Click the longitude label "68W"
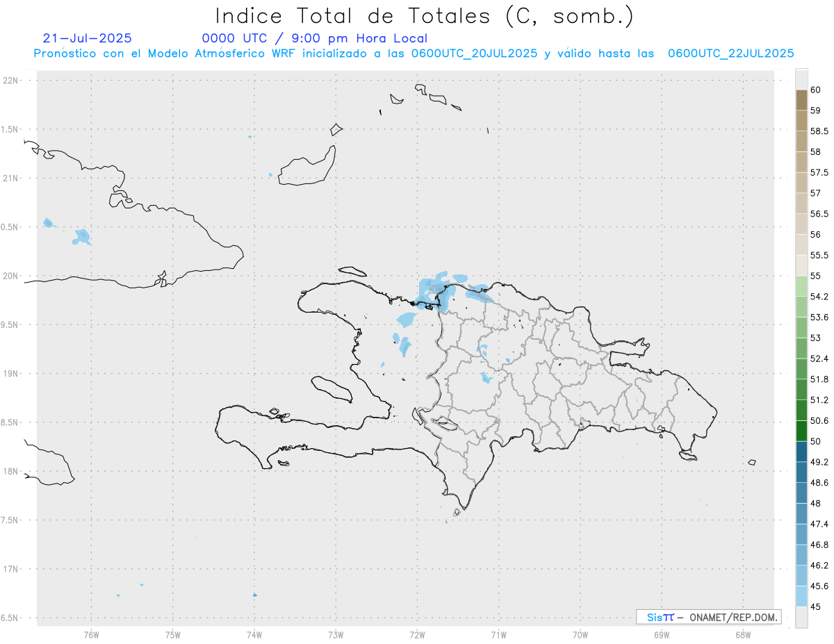The height and width of the screenshot is (644, 834). [743, 634]
